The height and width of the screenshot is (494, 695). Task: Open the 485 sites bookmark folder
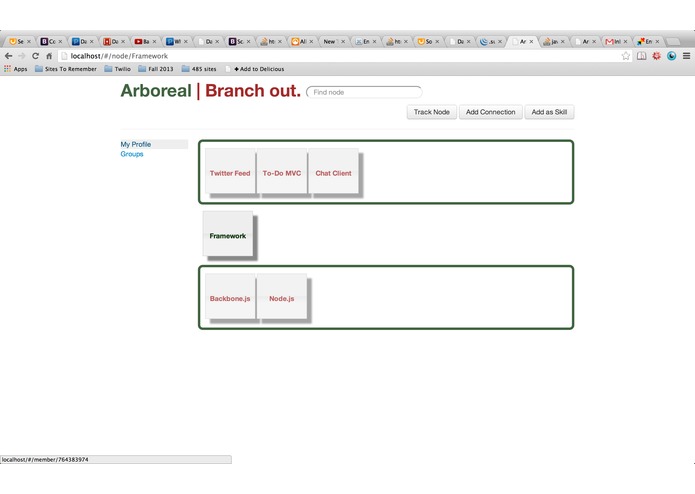coord(199,69)
